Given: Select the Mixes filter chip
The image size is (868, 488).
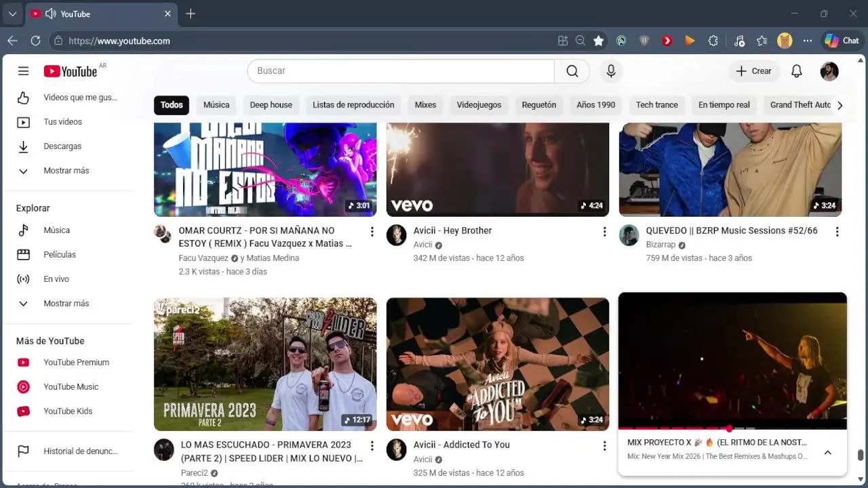Looking at the screenshot, I should pos(425,105).
